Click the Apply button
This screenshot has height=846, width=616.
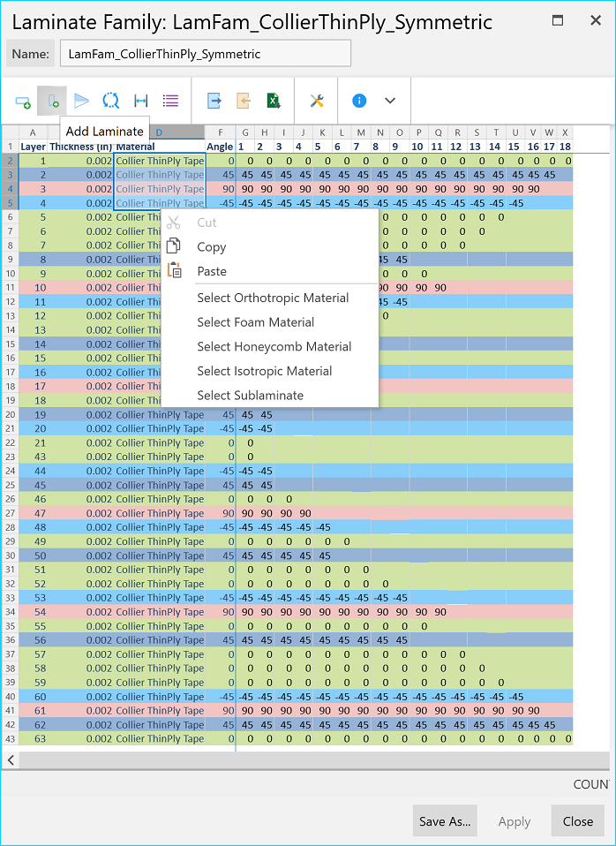point(514,821)
